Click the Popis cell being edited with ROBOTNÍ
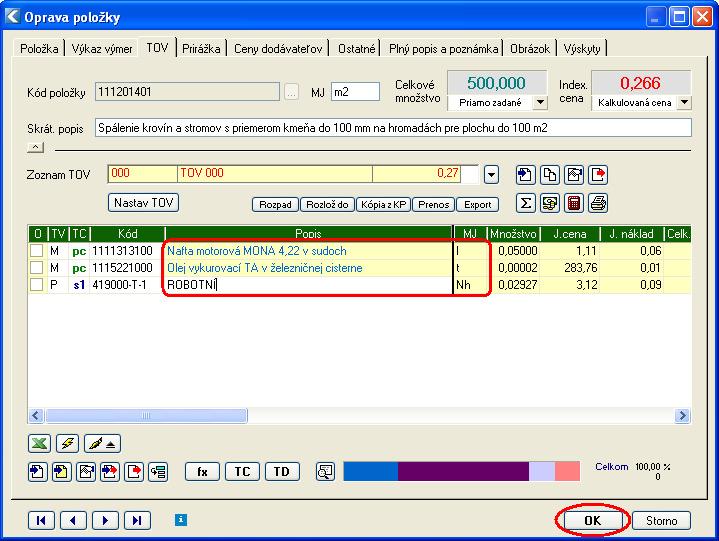Image resolution: width=719 pixels, height=541 pixels. (309, 285)
